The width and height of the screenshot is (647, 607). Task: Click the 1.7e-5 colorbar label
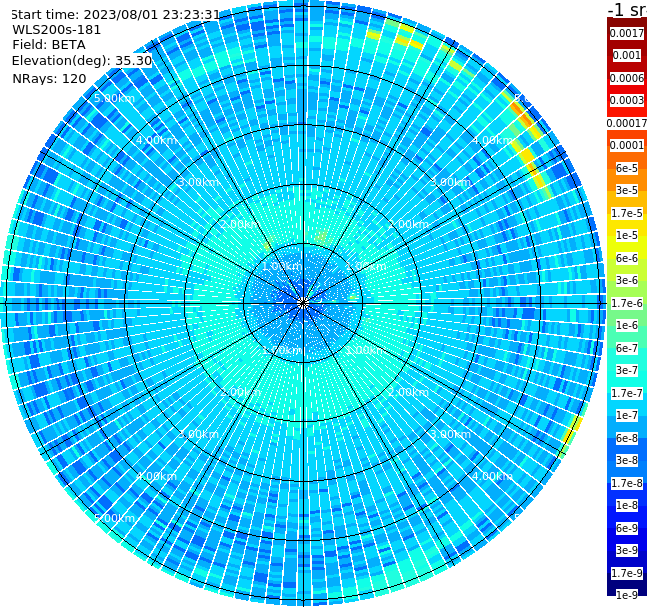[627, 213]
